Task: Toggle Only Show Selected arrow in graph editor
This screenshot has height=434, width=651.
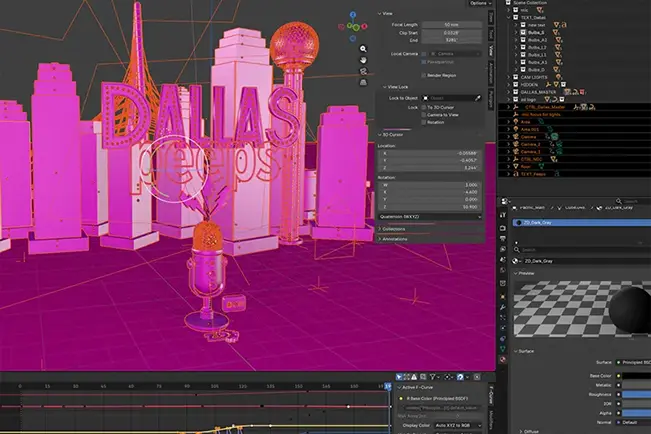Action: coord(399,377)
